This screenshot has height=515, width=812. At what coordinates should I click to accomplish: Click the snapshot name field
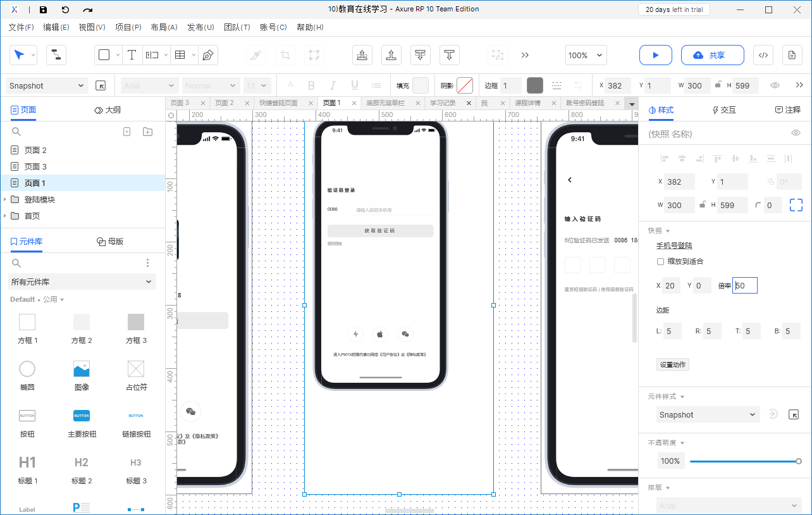tap(715, 133)
